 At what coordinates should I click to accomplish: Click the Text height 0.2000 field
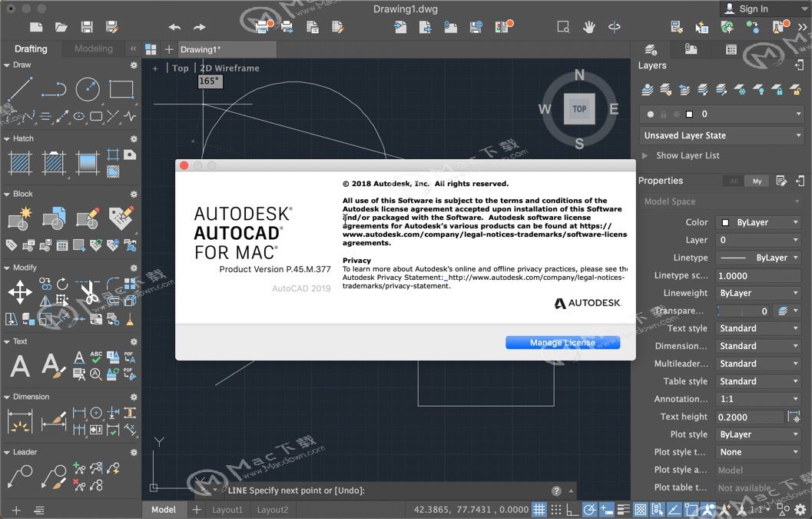click(750, 417)
